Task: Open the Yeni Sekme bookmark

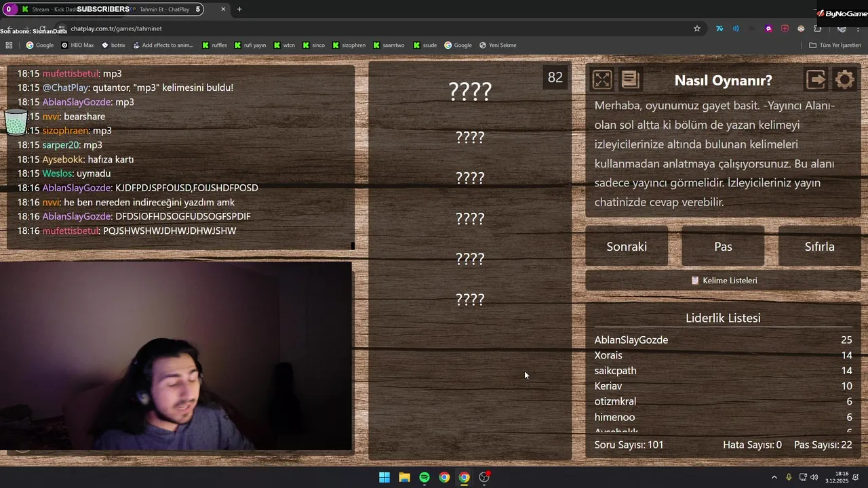Action: pyautogui.click(x=498, y=45)
